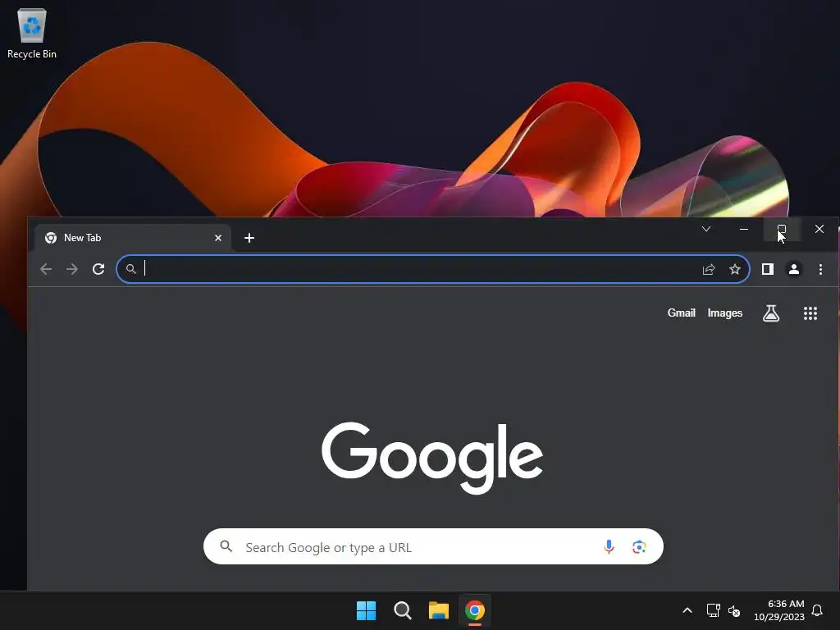This screenshot has height=630, width=840.
Task: Open network status tray icon
Action: pos(713,610)
